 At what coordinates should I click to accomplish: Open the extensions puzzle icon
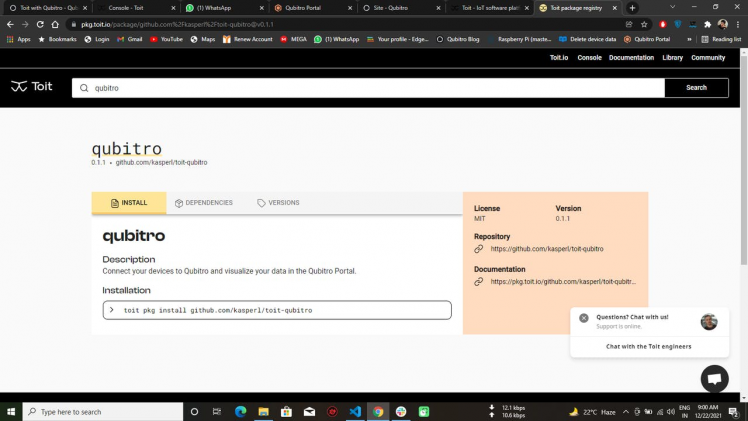point(707,24)
